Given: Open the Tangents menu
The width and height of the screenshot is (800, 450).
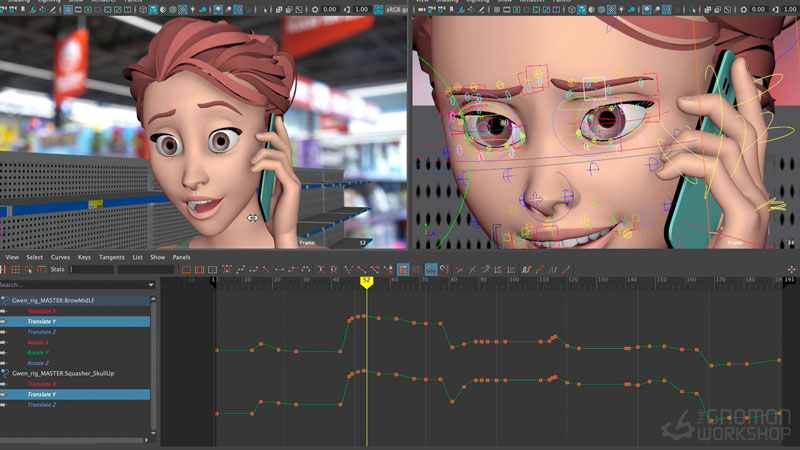Looking at the screenshot, I should [x=111, y=257].
